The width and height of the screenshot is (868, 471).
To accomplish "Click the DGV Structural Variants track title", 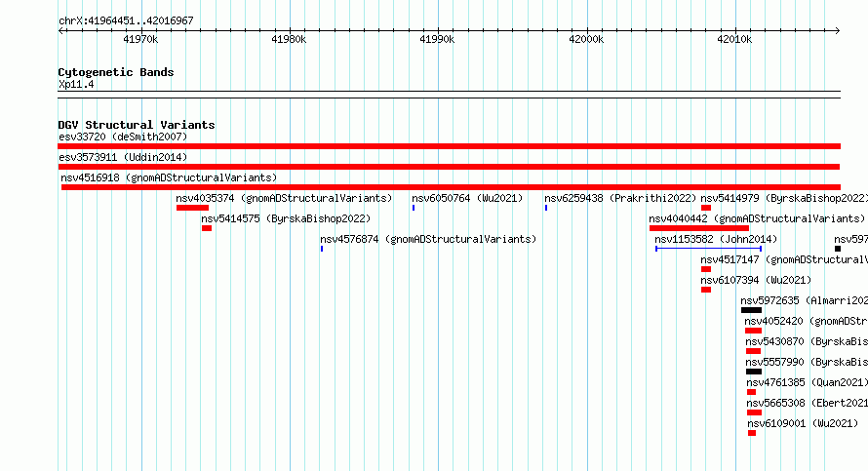I will 137,125.
